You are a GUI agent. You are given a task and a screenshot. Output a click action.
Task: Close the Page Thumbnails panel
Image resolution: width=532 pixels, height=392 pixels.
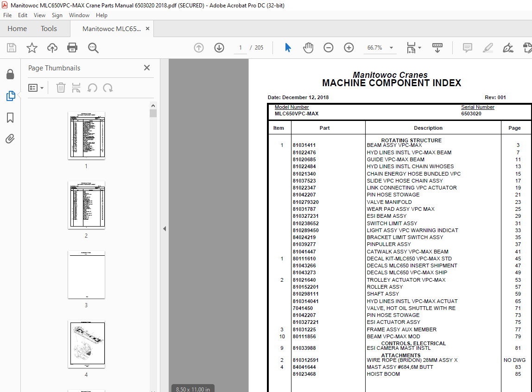coord(147,68)
